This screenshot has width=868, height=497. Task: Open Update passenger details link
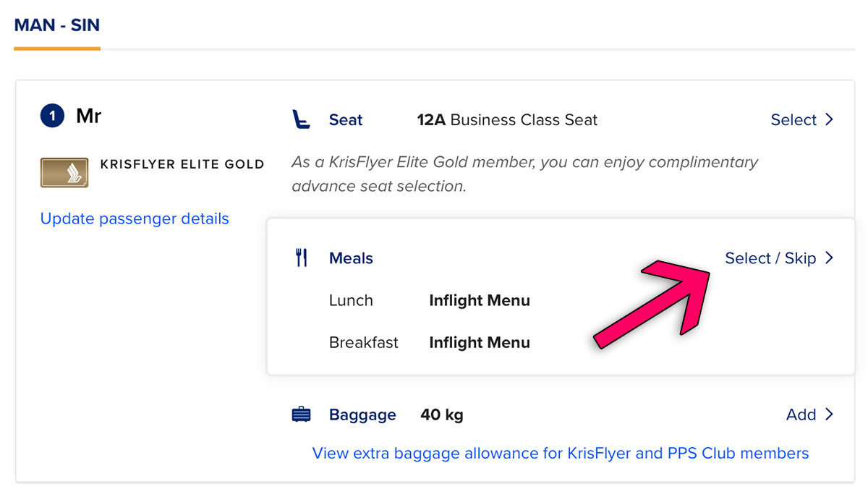(135, 218)
